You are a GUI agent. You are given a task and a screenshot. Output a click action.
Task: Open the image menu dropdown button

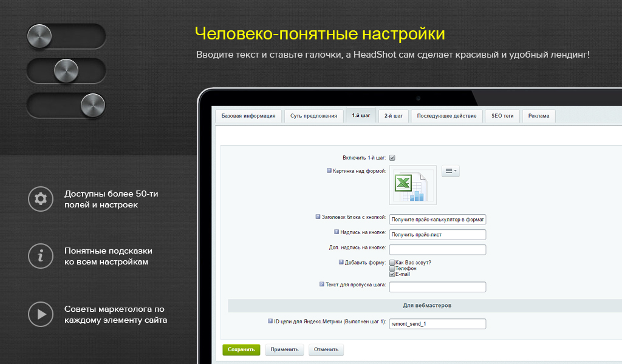coord(450,172)
